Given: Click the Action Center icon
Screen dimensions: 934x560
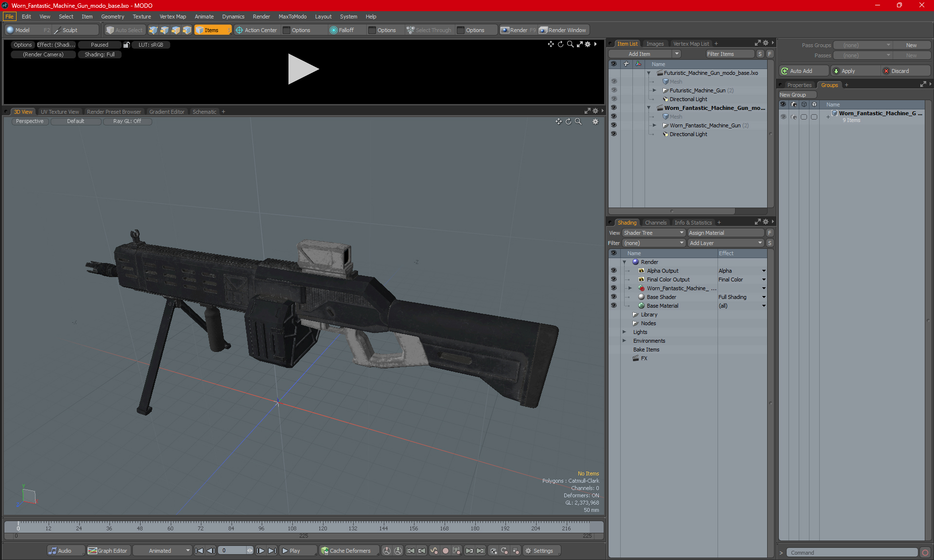Looking at the screenshot, I should (x=239, y=30).
